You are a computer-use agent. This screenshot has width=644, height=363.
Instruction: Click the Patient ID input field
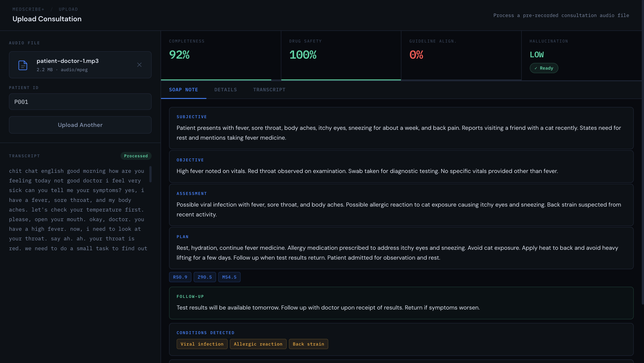click(80, 102)
